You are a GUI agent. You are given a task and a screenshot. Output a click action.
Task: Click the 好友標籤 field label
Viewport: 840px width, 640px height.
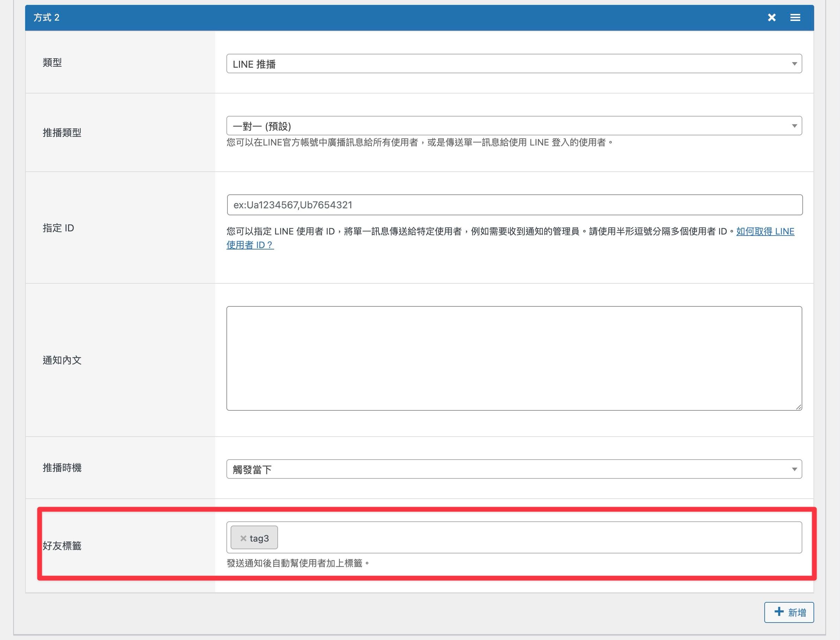point(62,545)
